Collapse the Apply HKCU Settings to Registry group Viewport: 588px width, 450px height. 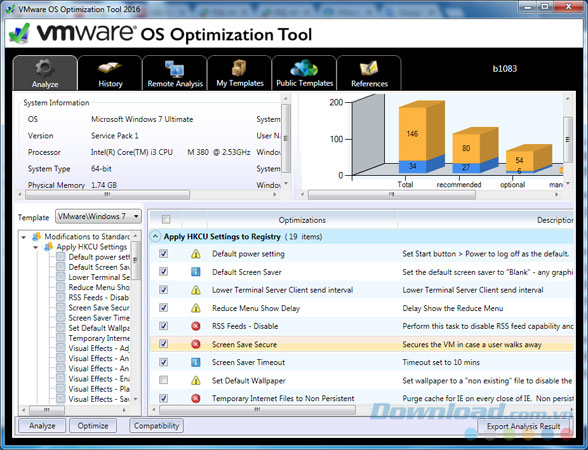155,237
